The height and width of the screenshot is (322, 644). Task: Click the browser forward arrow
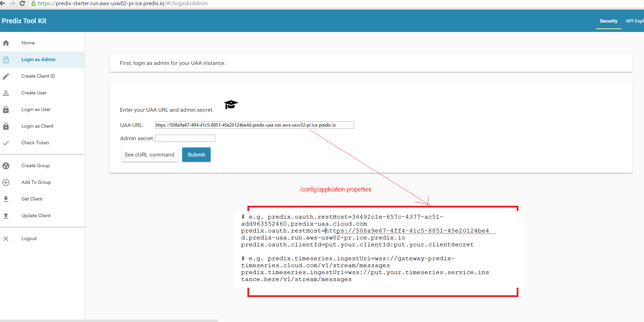(12, 3)
